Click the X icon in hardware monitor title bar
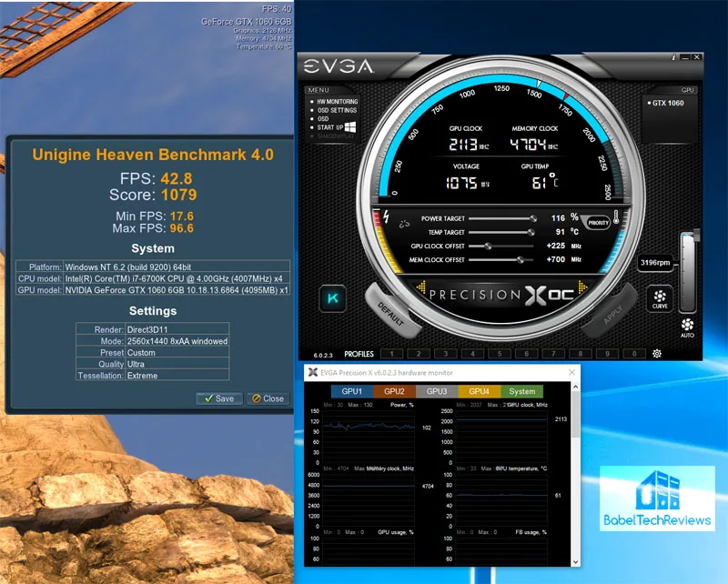728x584 pixels. click(x=313, y=372)
